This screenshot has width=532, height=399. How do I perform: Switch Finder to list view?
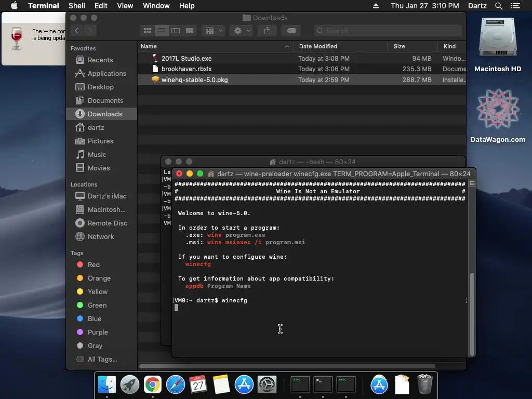pyautogui.click(x=162, y=31)
